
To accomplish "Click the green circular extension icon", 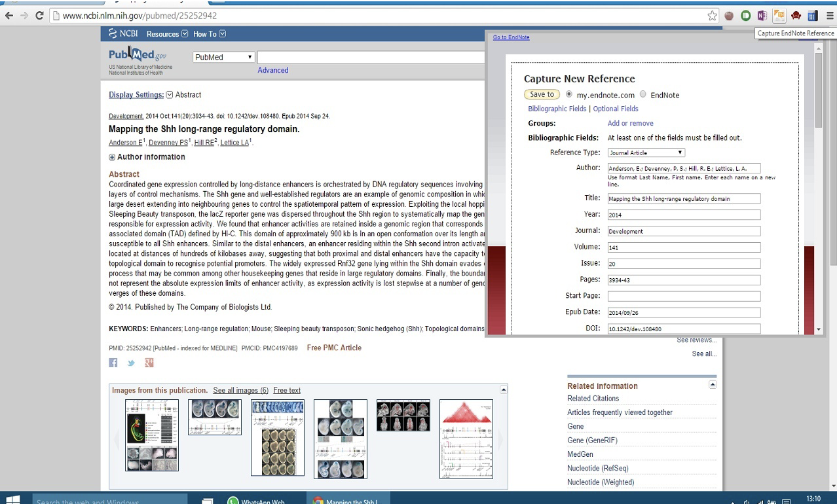I will 745,16.
